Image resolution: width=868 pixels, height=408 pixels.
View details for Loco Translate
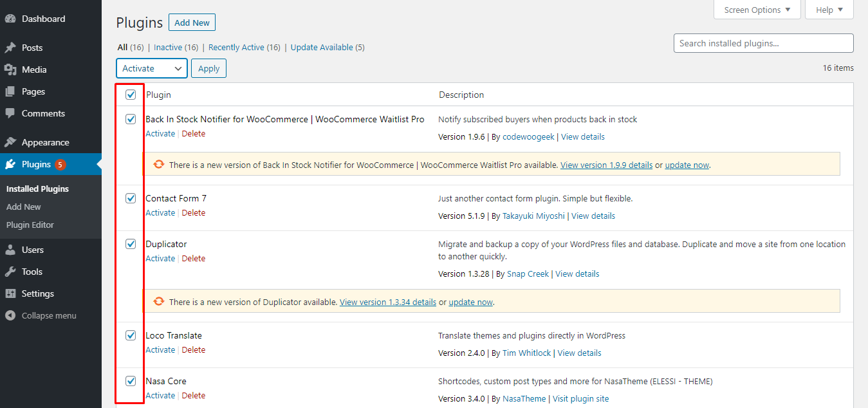coord(580,353)
